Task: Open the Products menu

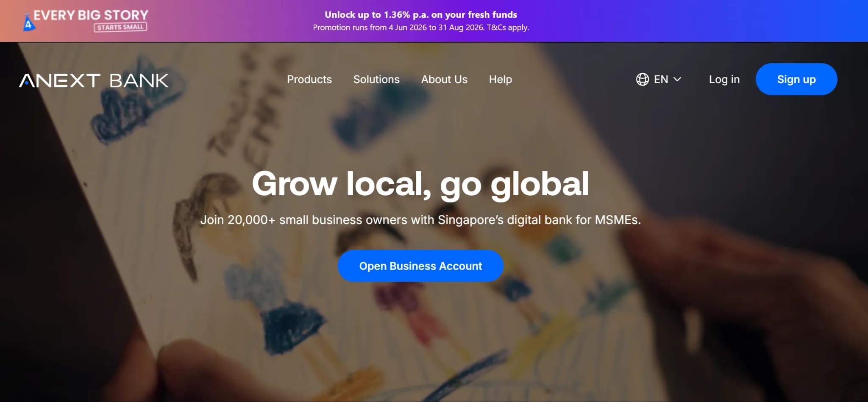Action: pyautogui.click(x=309, y=79)
